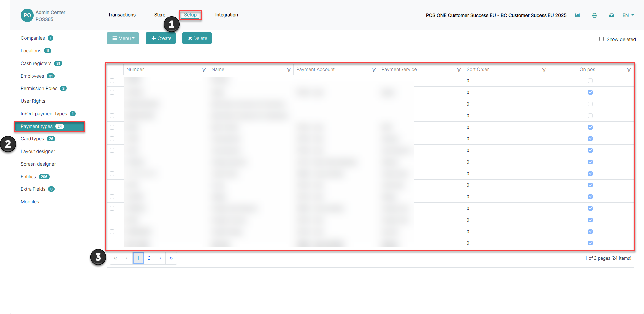Tick the select-all checkbox in table header
This screenshot has width=644, height=314.
pyautogui.click(x=112, y=70)
